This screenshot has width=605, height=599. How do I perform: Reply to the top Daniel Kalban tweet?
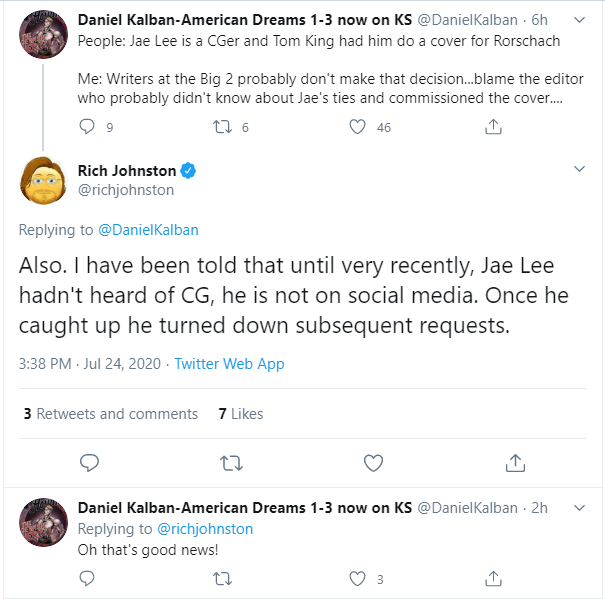[87, 127]
